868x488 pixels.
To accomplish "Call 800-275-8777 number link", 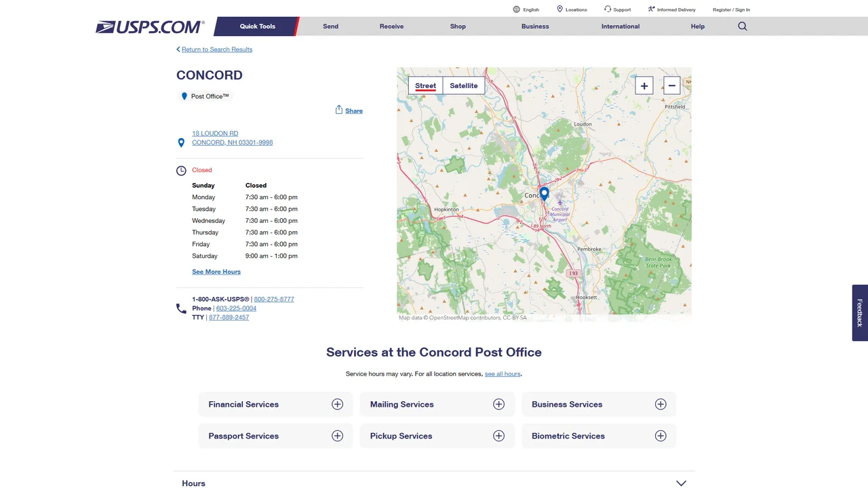I will pos(274,299).
